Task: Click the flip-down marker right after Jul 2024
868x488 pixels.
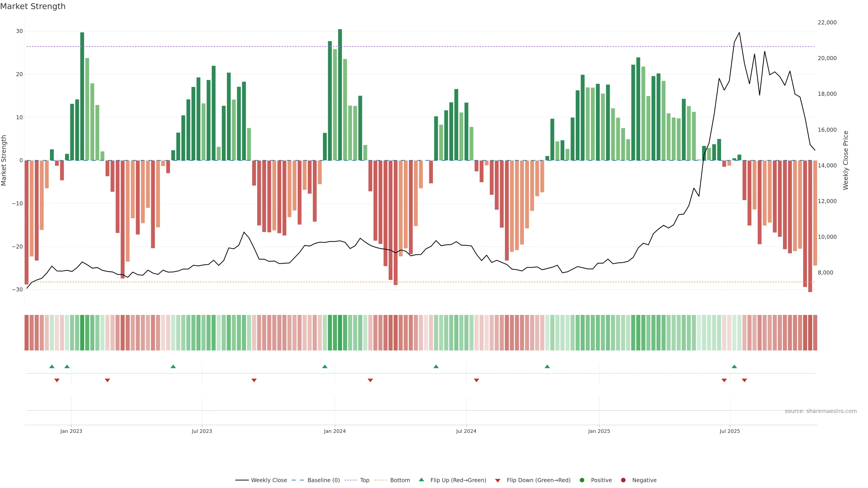Action: tap(476, 380)
